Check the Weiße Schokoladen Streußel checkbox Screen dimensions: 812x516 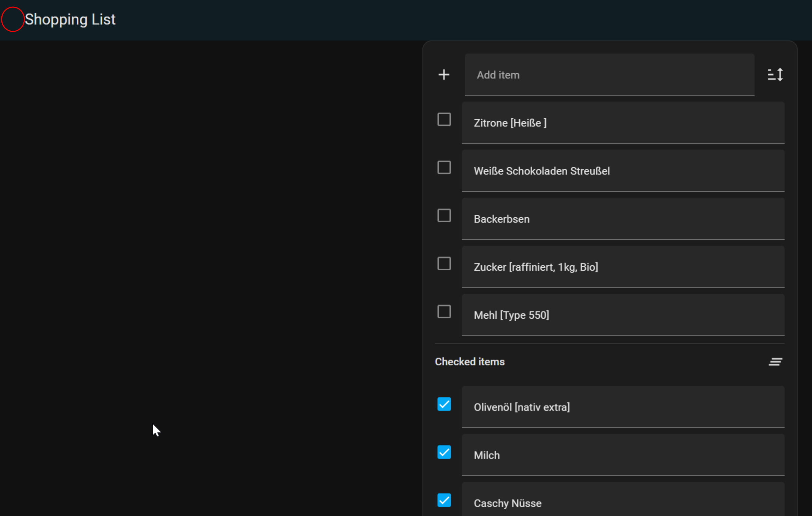(444, 167)
